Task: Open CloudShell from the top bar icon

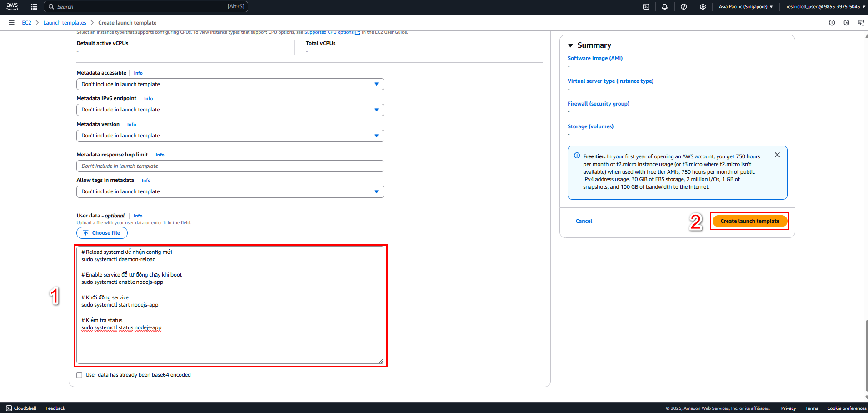Action: click(x=646, y=7)
